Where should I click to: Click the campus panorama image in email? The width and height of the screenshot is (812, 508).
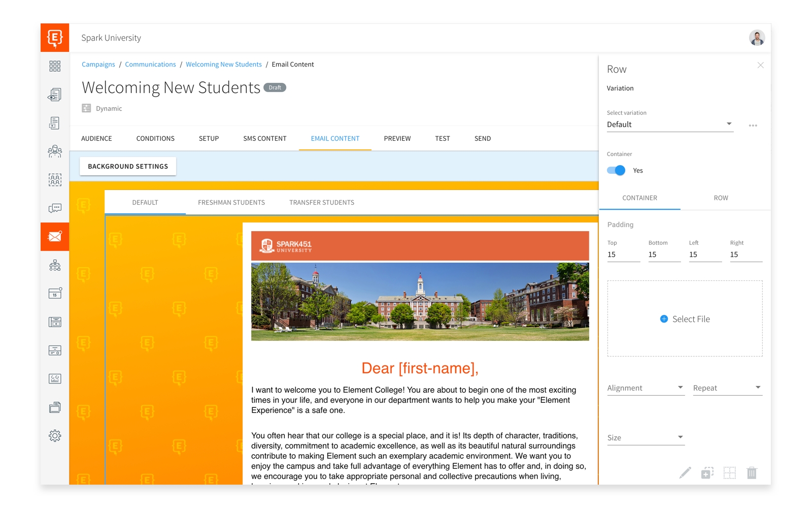tap(420, 302)
